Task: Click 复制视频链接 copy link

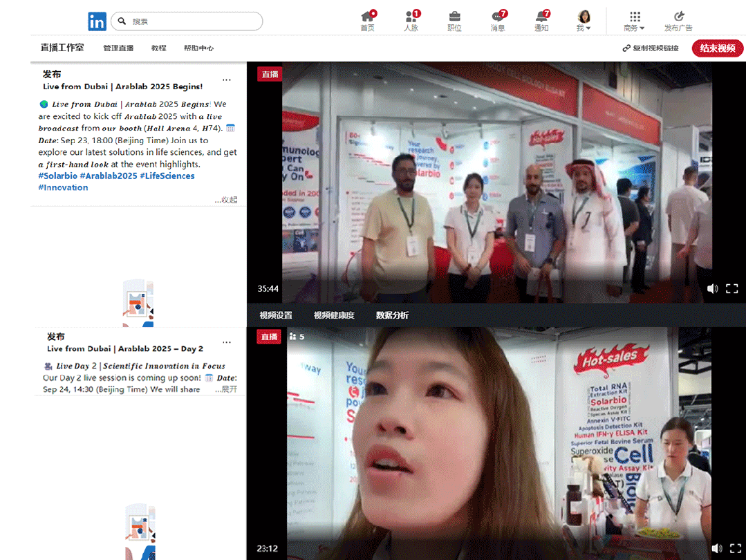Action: pyautogui.click(x=651, y=48)
